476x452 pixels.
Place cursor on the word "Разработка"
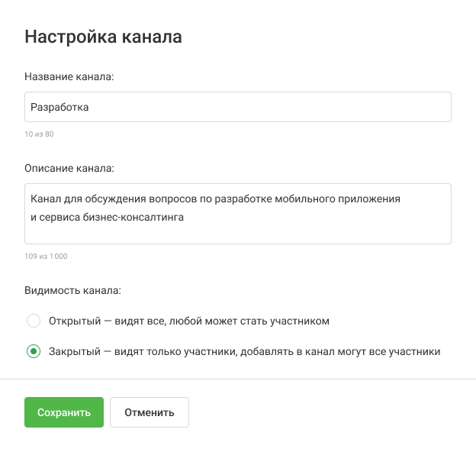pos(59,108)
